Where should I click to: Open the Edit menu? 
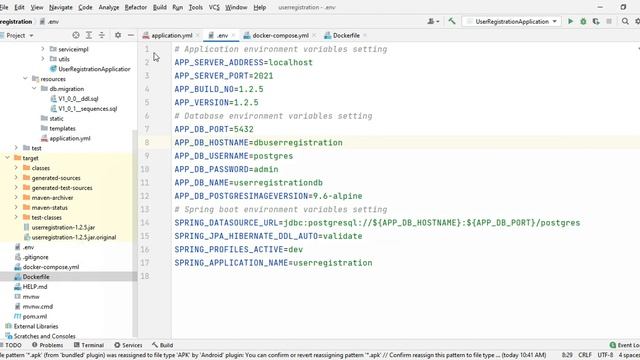(x=19, y=7)
